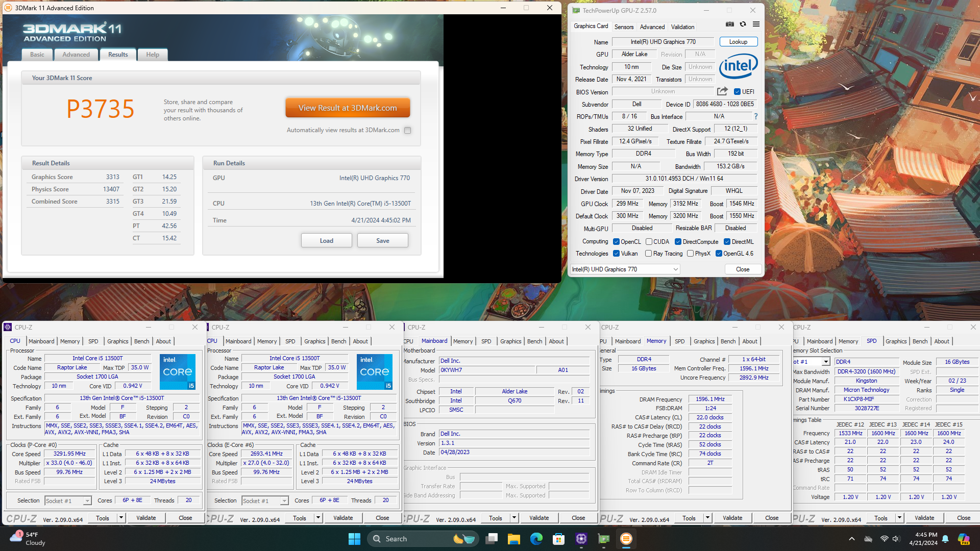The width and height of the screenshot is (980, 551).
Task: Toggle the DirectML checkbox
Action: pyautogui.click(x=727, y=242)
